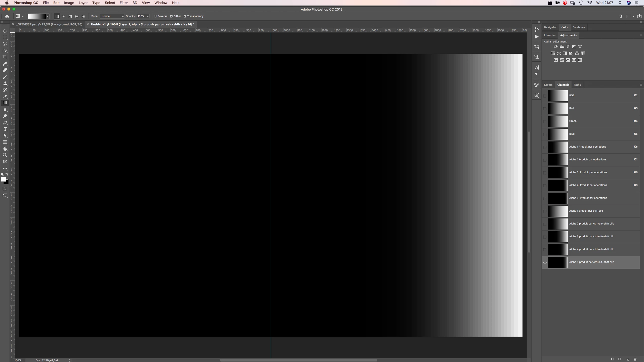The height and width of the screenshot is (362, 644).
Task: Select the Eyedropper tool
Action: (5, 64)
